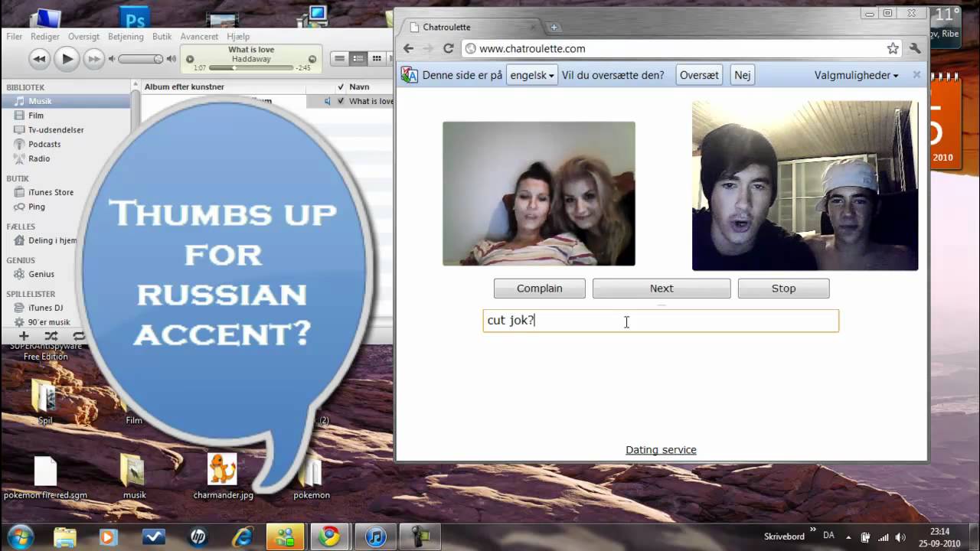The width and height of the screenshot is (980, 551).
Task: Open a new Chrome tab
Action: [x=554, y=28]
